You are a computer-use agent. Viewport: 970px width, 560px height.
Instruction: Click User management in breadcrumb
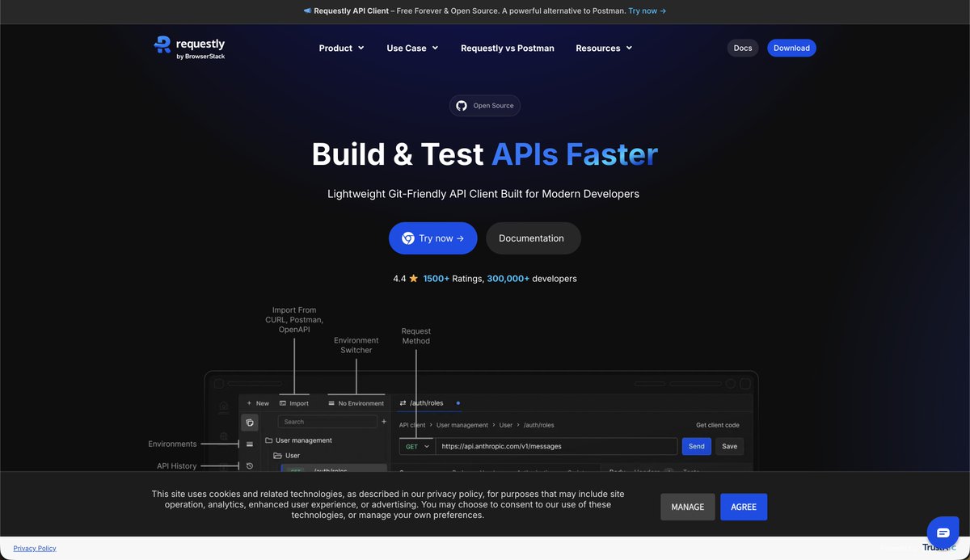463,425
